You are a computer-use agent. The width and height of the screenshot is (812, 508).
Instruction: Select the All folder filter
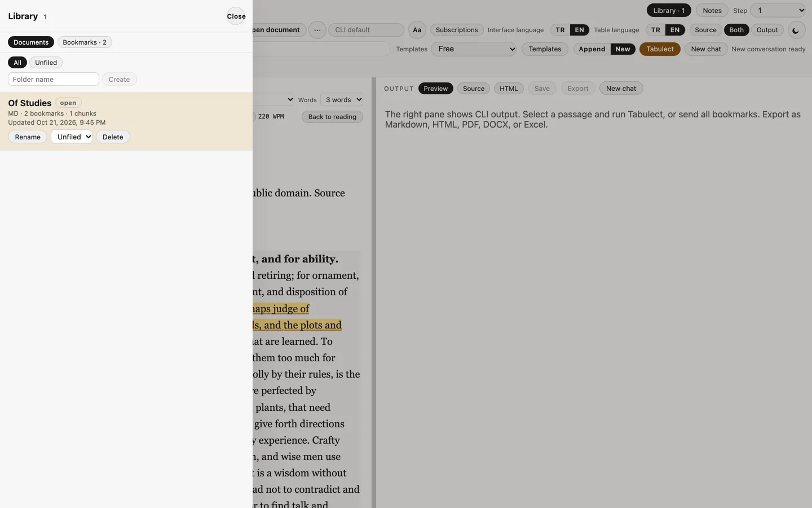(x=17, y=63)
